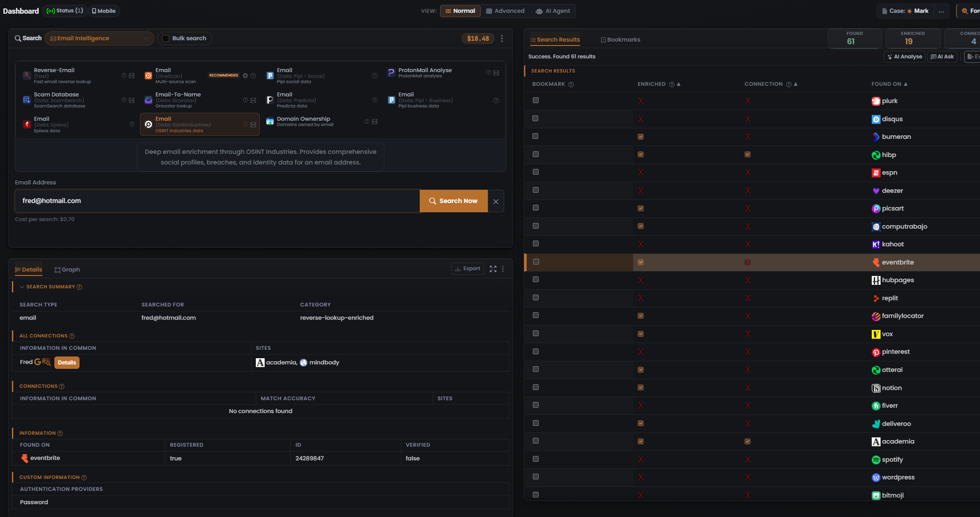The width and height of the screenshot is (980, 517).
Task: Click the Search Now button
Action: (x=454, y=201)
